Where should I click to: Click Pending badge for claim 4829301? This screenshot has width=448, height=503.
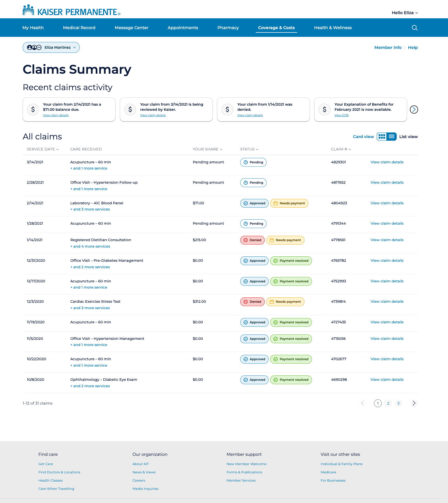tap(253, 162)
